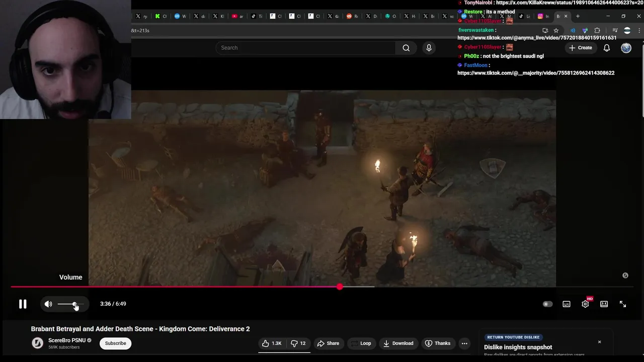The image size is (644, 362).
Task: Like the video (1.3K)
Action: (272, 343)
